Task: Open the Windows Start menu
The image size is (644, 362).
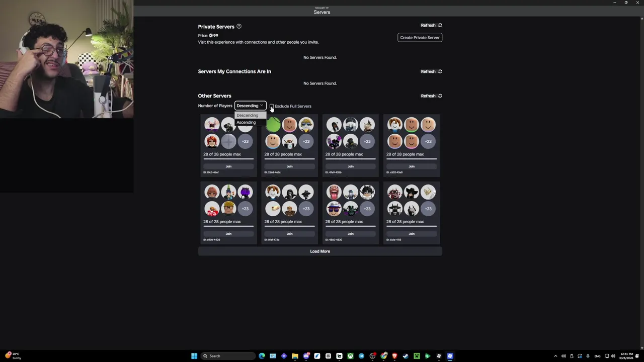Action: tap(194, 356)
